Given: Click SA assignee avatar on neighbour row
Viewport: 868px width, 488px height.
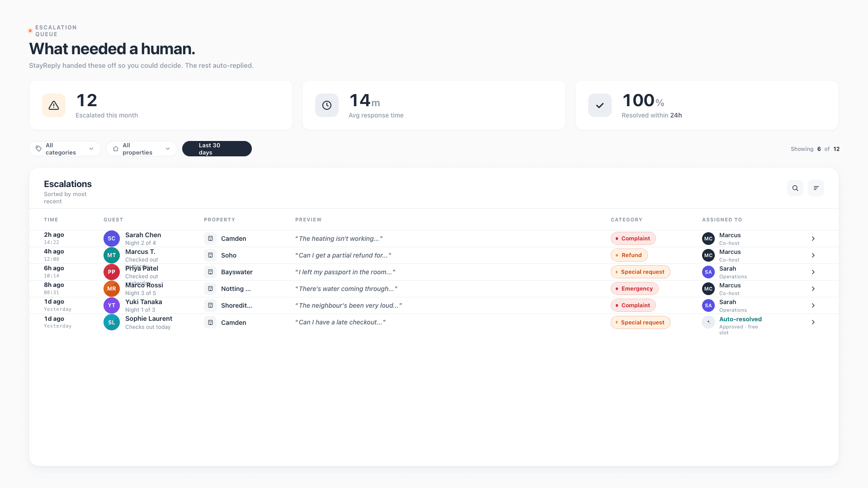Looking at the screenshot, I should click(x=708, y=305).
